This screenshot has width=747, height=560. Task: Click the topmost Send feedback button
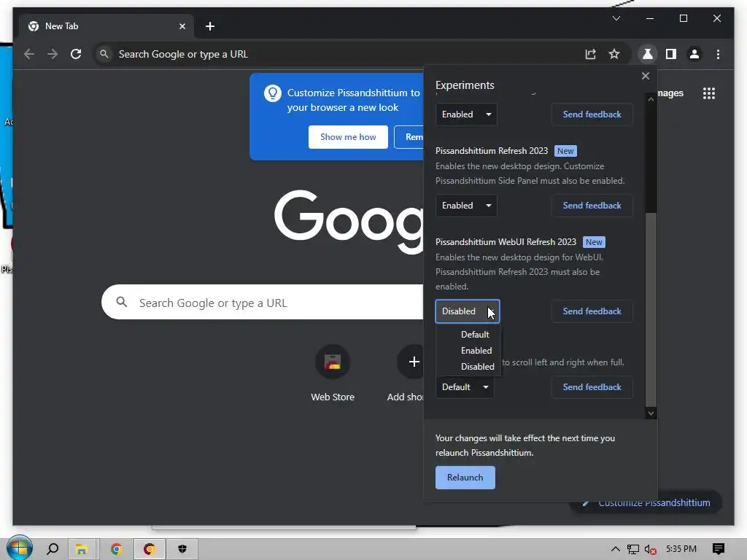click(x=592, y=114)
